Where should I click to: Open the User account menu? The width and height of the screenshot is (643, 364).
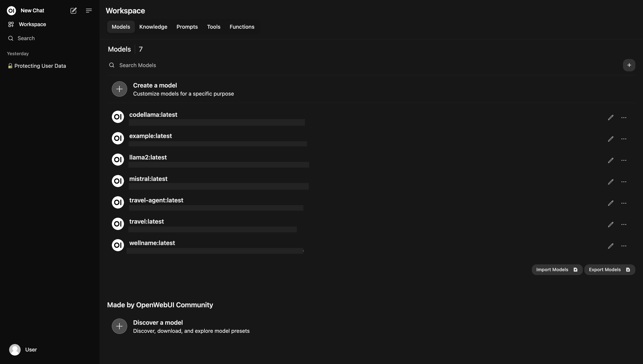50,350
